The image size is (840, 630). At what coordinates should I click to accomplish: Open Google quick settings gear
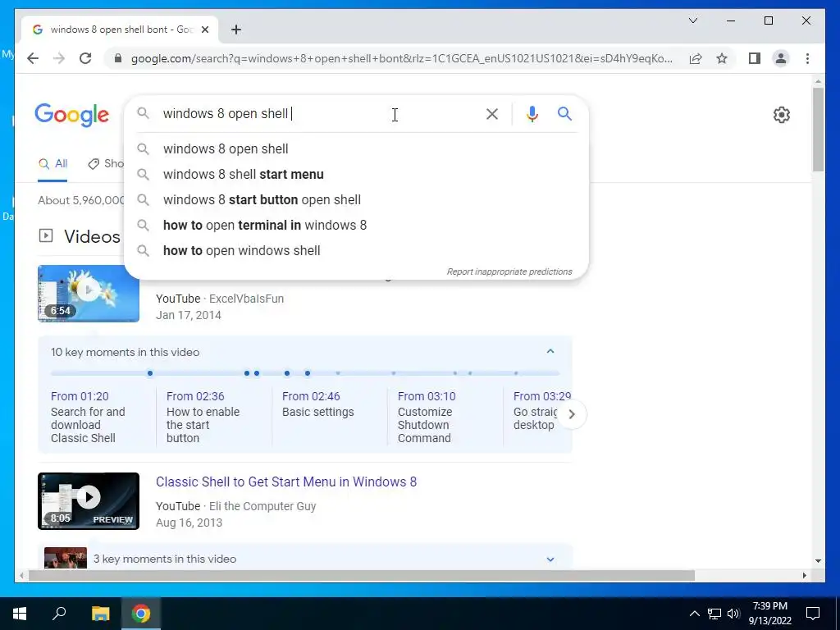(x=782, y=115)
